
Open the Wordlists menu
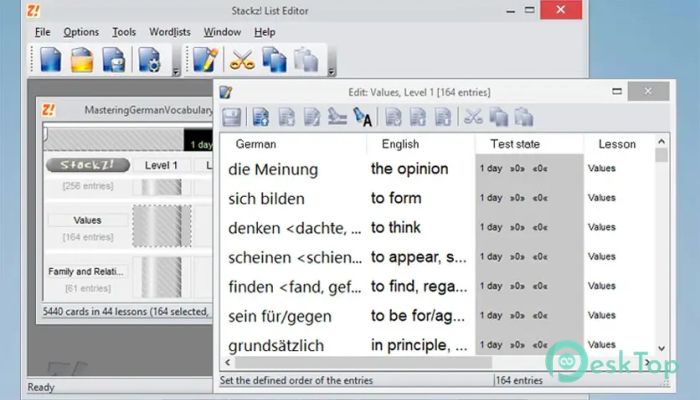click(170, 32)
